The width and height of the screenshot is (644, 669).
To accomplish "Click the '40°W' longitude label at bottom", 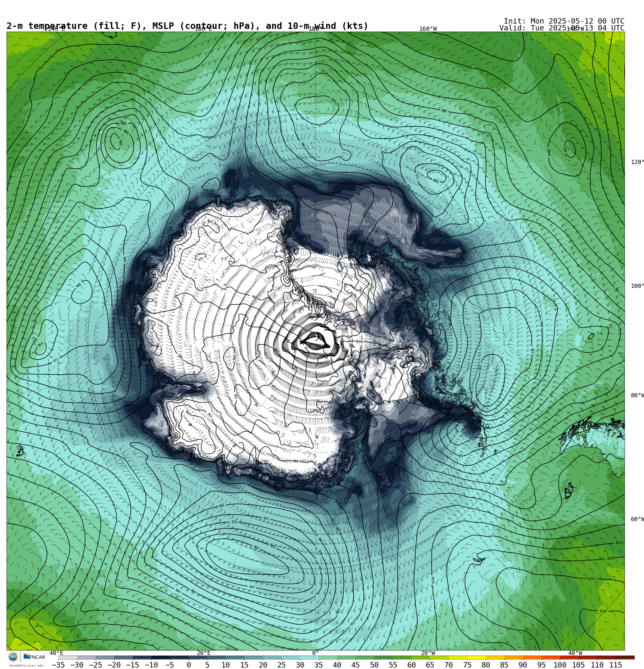I will point(575,653).
